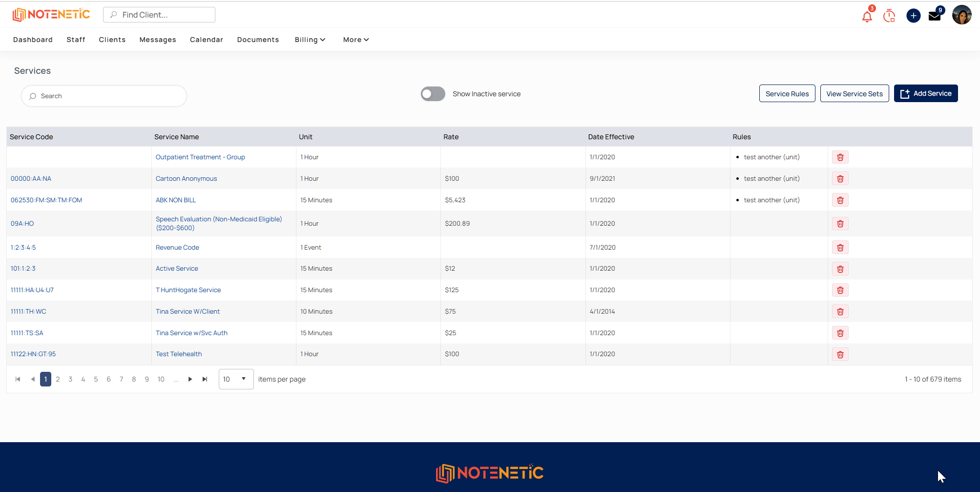Open the Revenue Code service link

[x=177, y=248]
